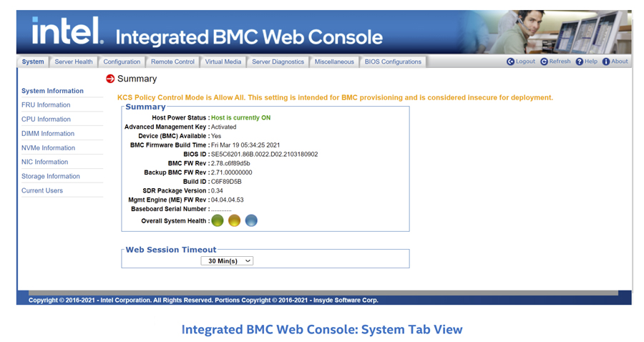Go to the Remote Control tab
This screenshot has width=644, height=342.
click(x=172, y=62)
